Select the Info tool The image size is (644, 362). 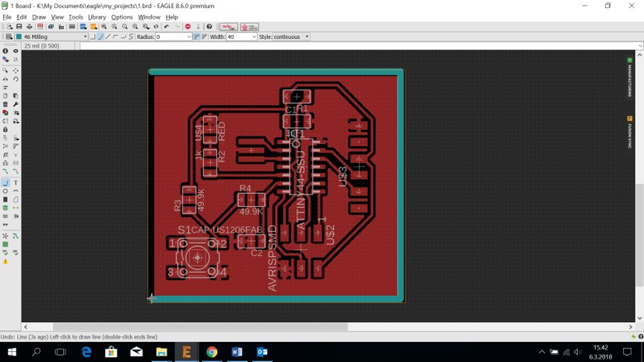click(x=5, y=51)
